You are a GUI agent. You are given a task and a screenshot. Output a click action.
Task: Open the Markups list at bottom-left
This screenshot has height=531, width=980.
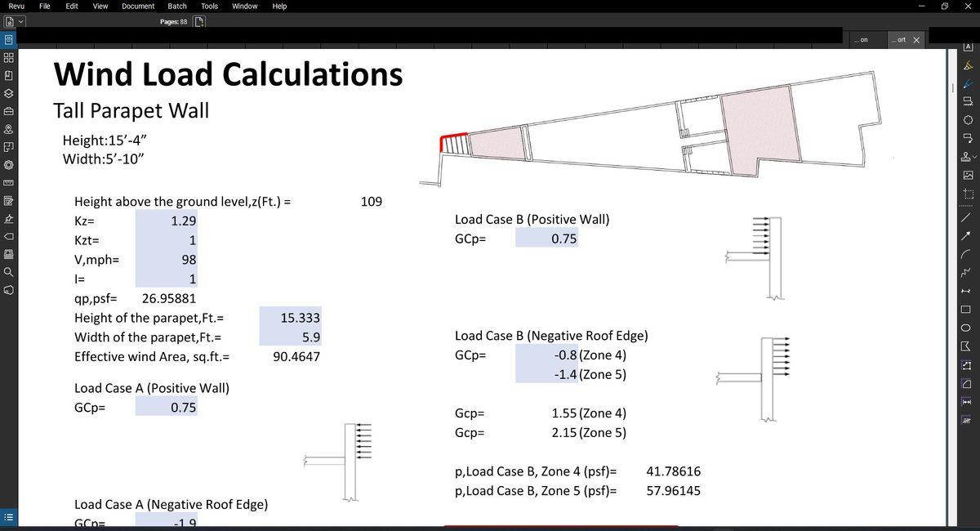[x=8, y=516]
